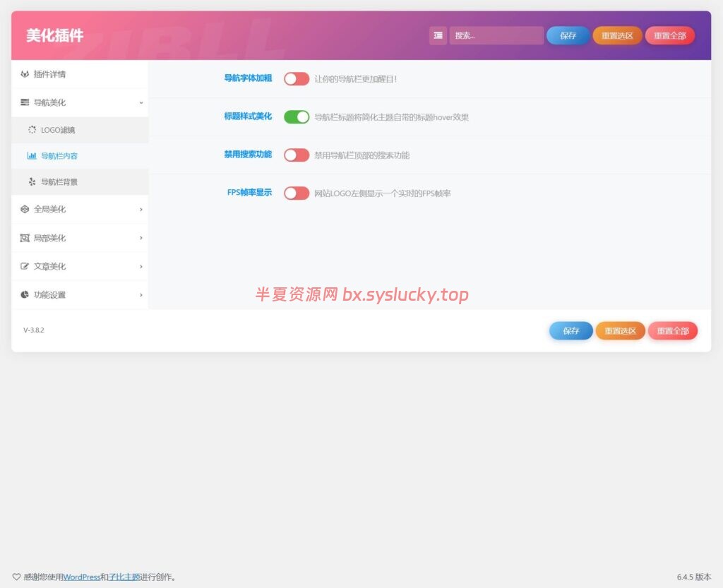Image resolution: width=723 pixels, height=588 pixels.
Task: Click the 导航栏背景 icon
Action: coord(32,181)
